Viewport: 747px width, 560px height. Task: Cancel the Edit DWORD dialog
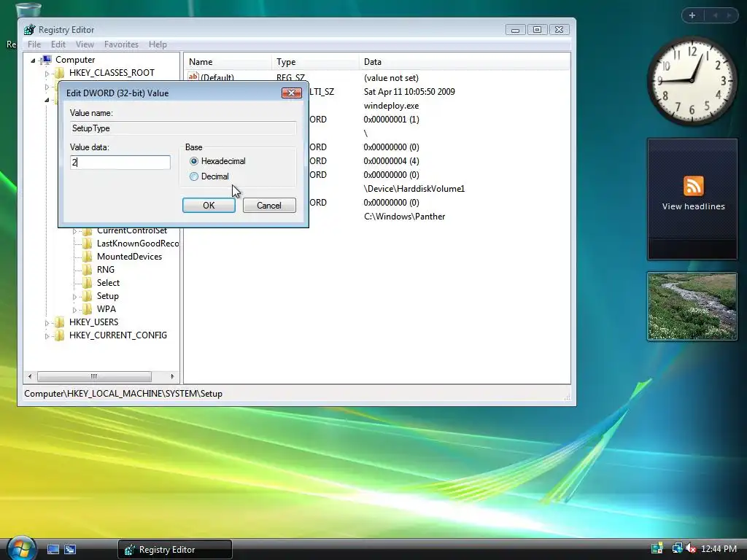(269, 205)
